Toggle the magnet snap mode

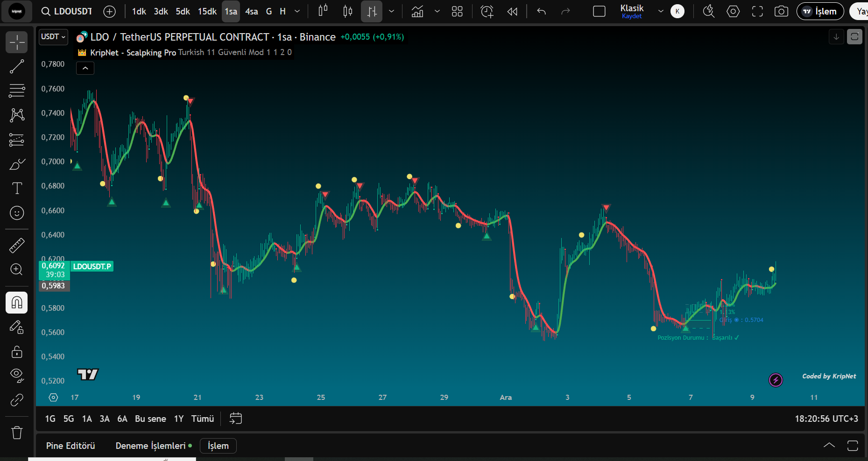click(x=17, y=303)
